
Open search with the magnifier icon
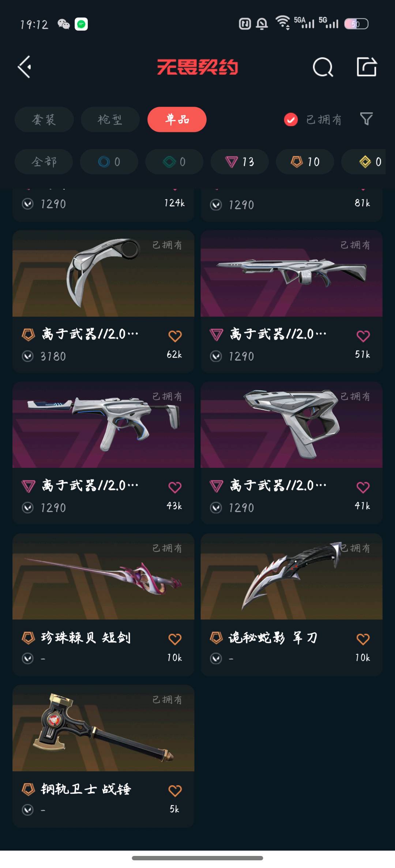[x=323, y=67]
